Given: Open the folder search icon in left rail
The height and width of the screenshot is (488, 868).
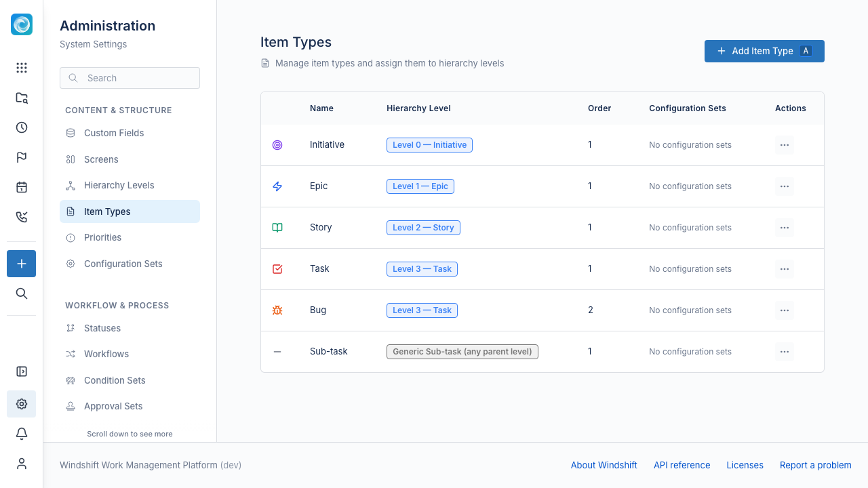Looking at the screenshot, I should tap(22, 98).
